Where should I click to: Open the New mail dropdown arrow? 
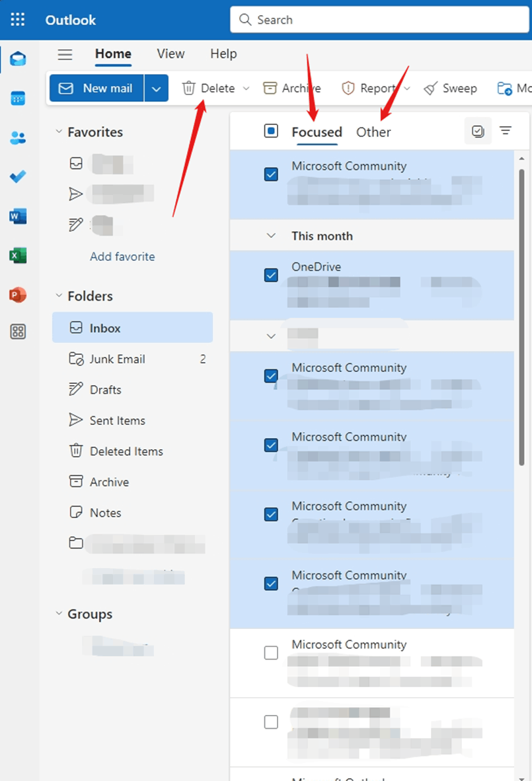tap(157, 89)
